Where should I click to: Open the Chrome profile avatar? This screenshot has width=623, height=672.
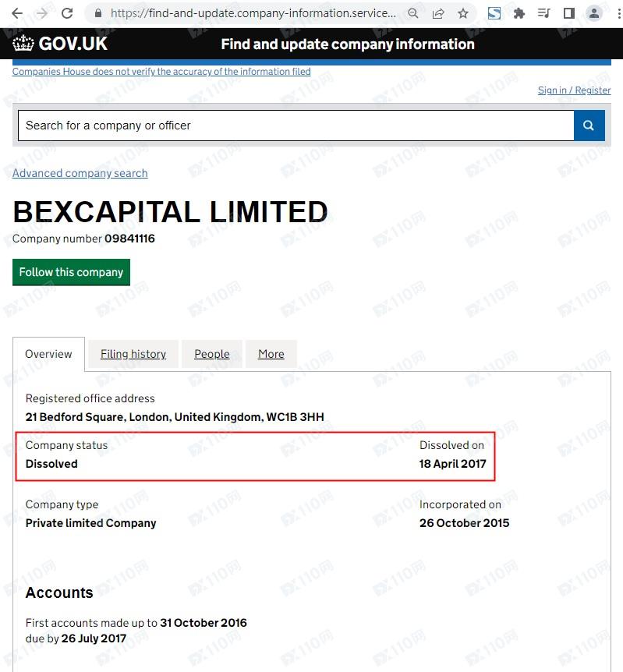594,13
